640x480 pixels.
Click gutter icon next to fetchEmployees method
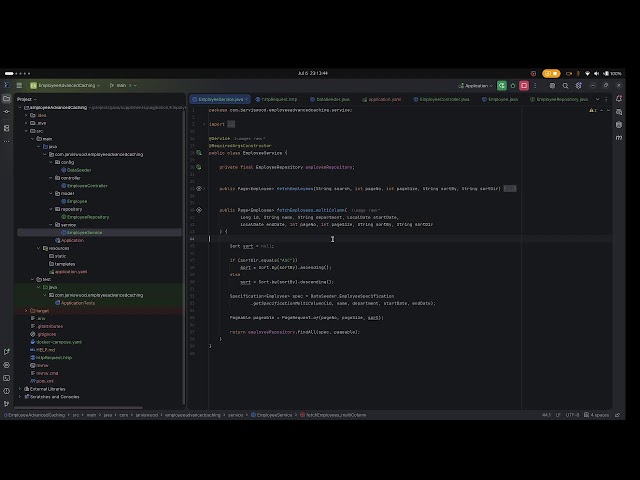coord(199,189)
